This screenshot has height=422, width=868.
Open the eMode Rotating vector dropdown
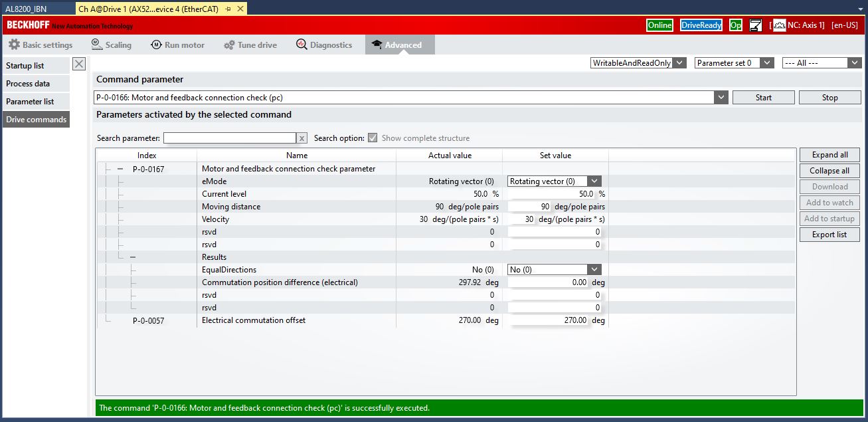point(594,181)
